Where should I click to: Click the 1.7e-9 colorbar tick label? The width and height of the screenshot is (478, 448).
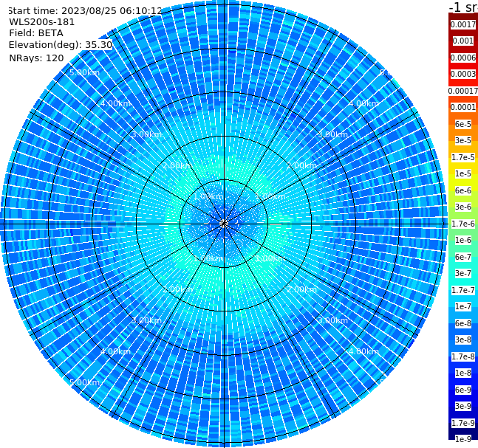pyautogui.click(x=463, y=423)
